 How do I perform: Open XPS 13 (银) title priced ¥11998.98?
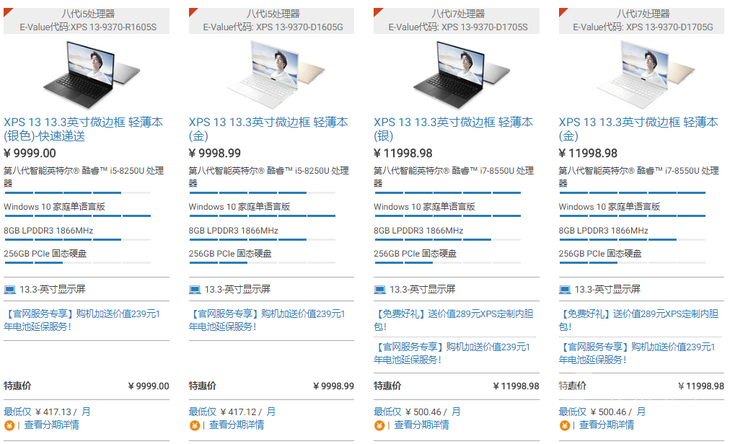click(453, 129)
